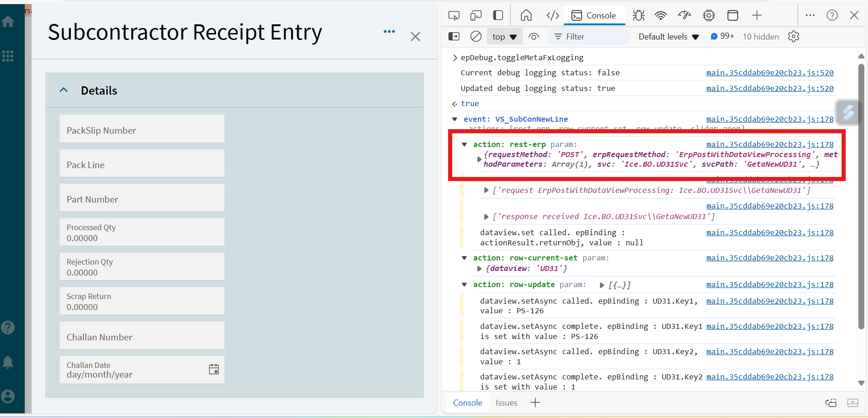
Task: Open source link beside action row-current-set
Action: pyautogui.click(x=770, y=258)
